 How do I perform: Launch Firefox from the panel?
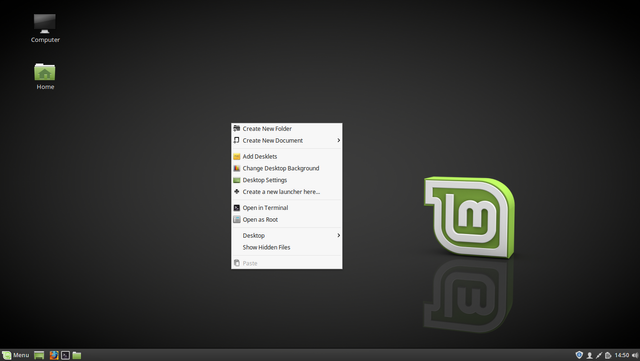pos(54,355)
